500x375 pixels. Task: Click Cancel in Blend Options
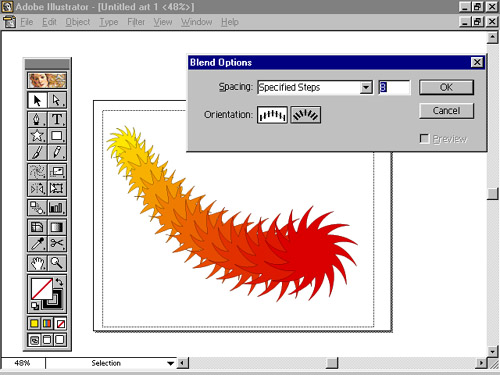coord(446,111)
